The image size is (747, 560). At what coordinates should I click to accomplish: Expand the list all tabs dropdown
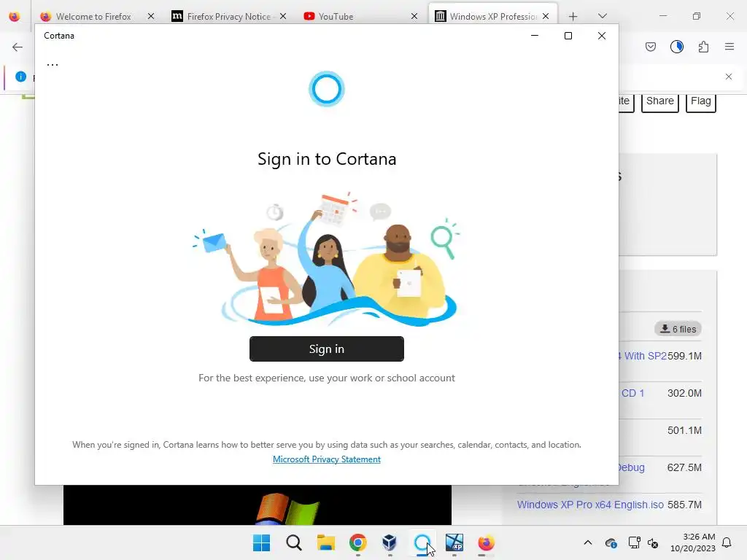click(x=602, y=16)
